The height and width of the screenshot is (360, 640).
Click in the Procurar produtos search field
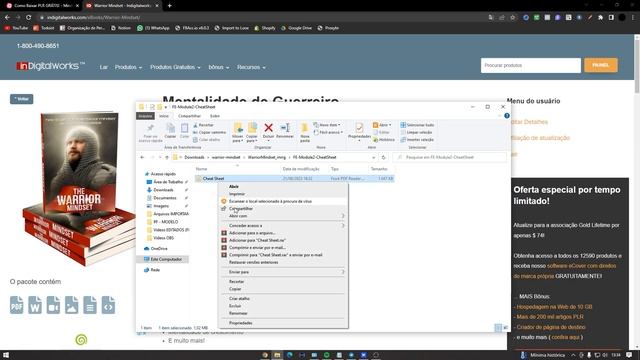(531, 65)
